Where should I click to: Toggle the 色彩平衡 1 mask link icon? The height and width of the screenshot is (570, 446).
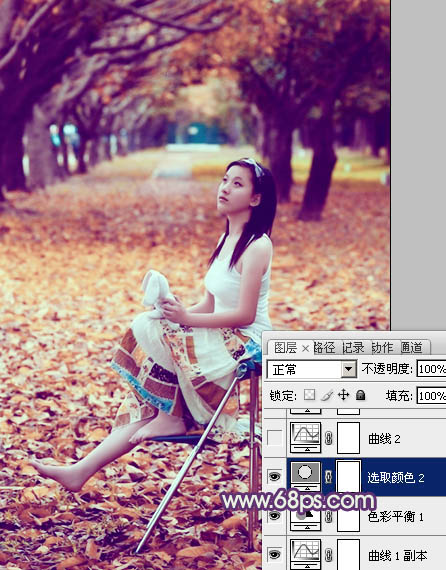pos(329,516)
